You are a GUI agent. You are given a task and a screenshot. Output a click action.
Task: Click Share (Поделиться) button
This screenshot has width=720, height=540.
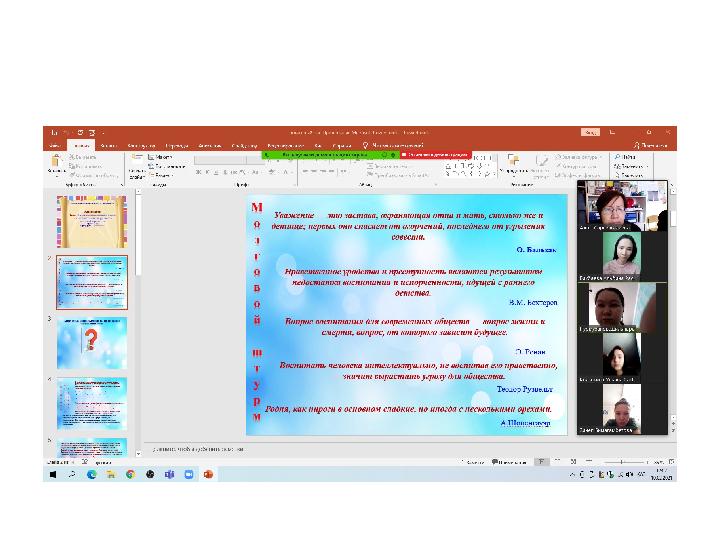(x=651, y=146)
